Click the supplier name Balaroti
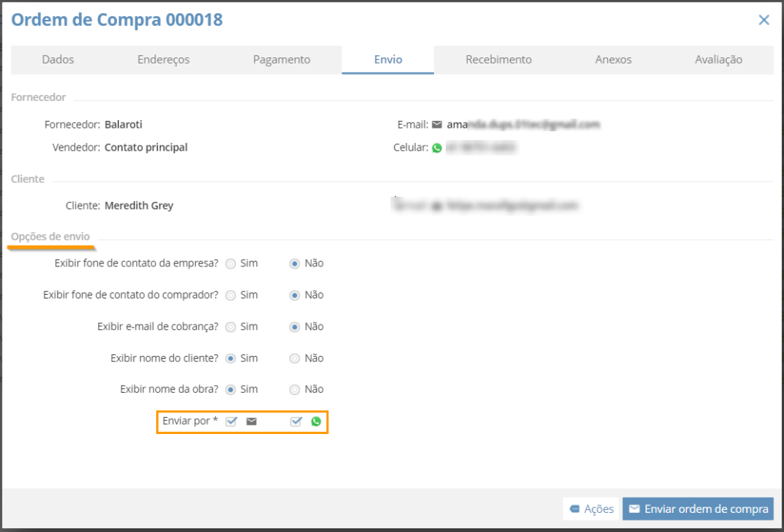The width and height of the screenshot is (784, 532). pos(123,125)
